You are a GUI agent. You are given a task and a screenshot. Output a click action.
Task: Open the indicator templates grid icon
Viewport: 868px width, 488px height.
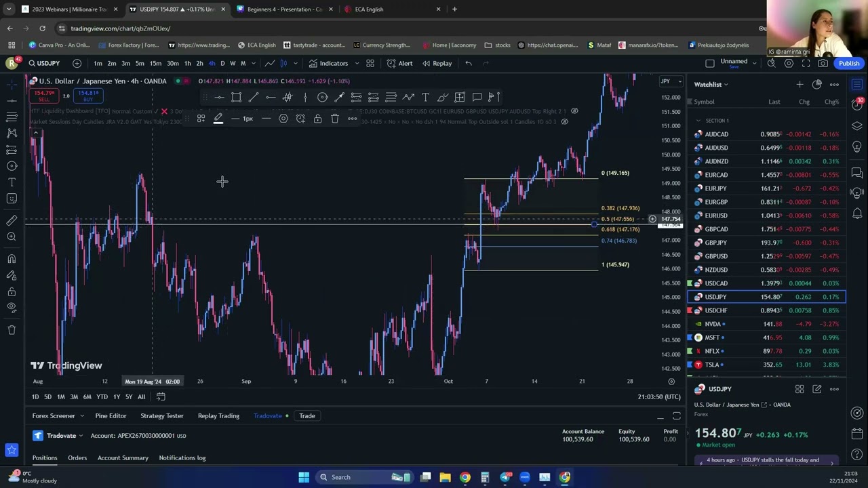(x=370, y=63)
